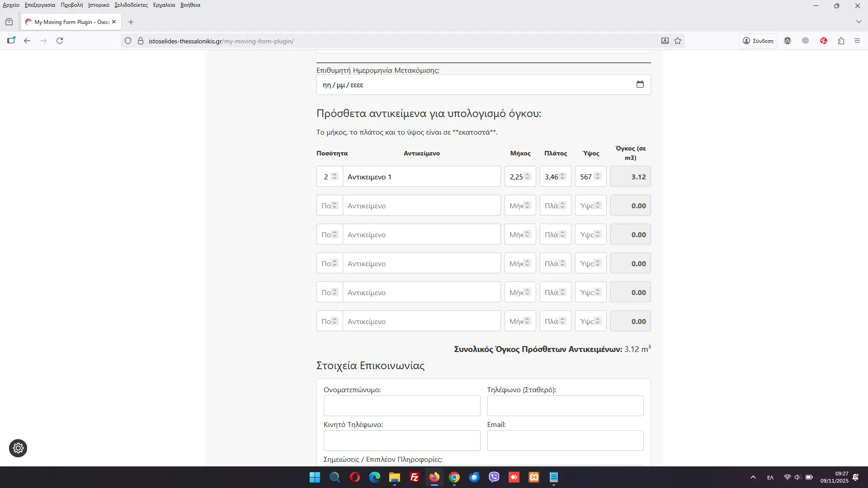Click the Κινητό Τηλέφωνο field

pyautogui.click(x=402, y=441)
